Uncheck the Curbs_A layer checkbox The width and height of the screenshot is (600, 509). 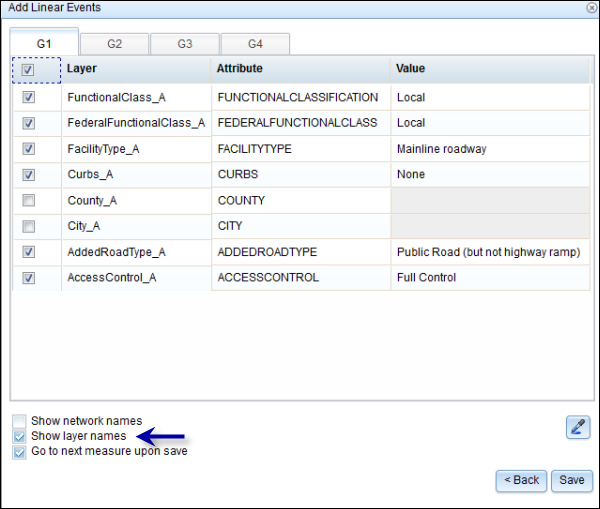(28, 175)
